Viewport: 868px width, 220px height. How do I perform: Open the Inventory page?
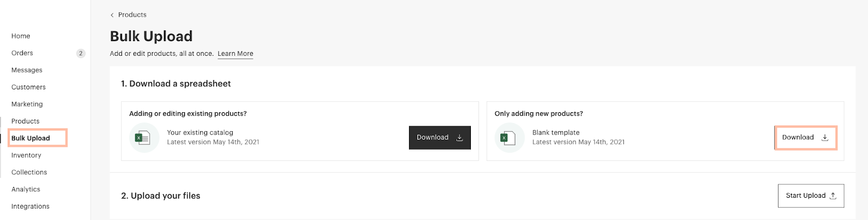pos(26,156)
